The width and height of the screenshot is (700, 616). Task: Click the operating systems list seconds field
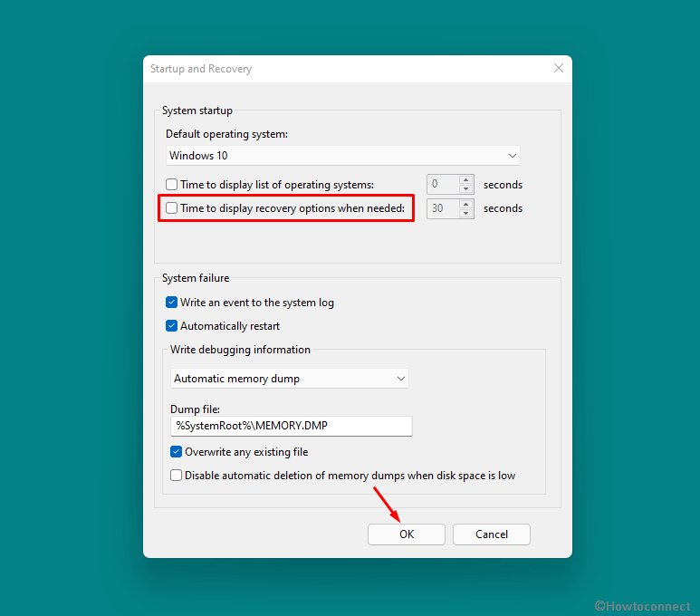[x=443, y=185]
